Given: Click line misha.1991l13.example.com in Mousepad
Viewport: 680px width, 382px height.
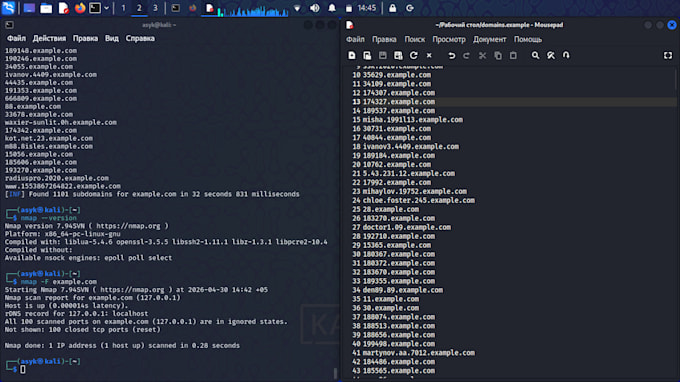Looking at the screenshot, I should (412, 120).
